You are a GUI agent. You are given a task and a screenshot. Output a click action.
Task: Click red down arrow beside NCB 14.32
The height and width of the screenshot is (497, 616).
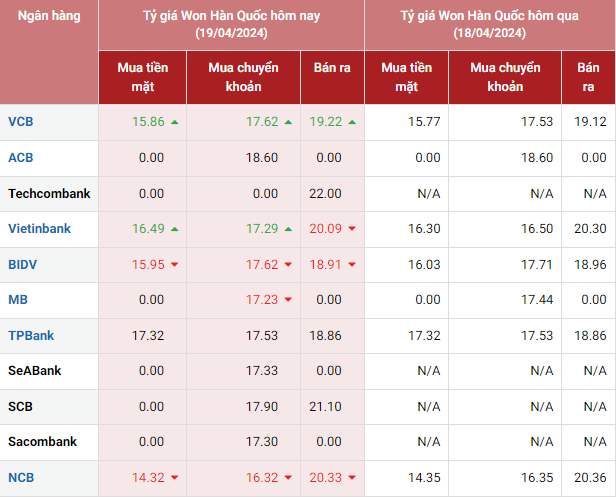point(175,478)
